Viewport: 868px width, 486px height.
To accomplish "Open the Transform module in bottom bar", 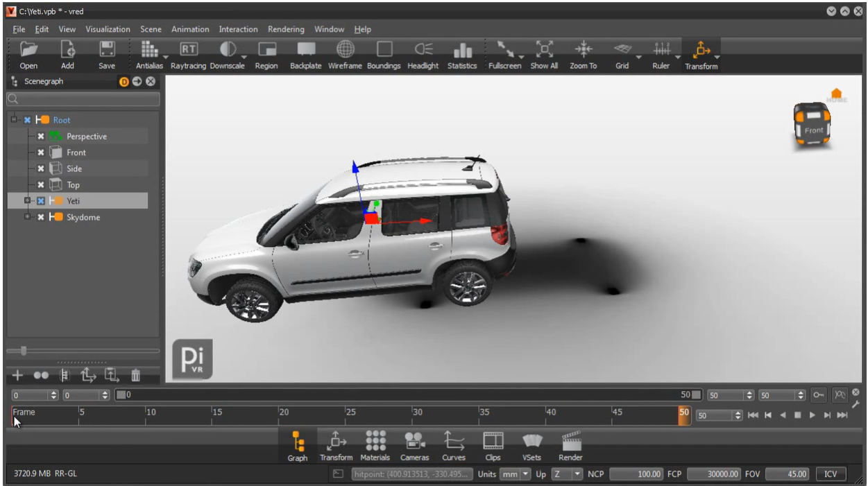I will [336, 440].
